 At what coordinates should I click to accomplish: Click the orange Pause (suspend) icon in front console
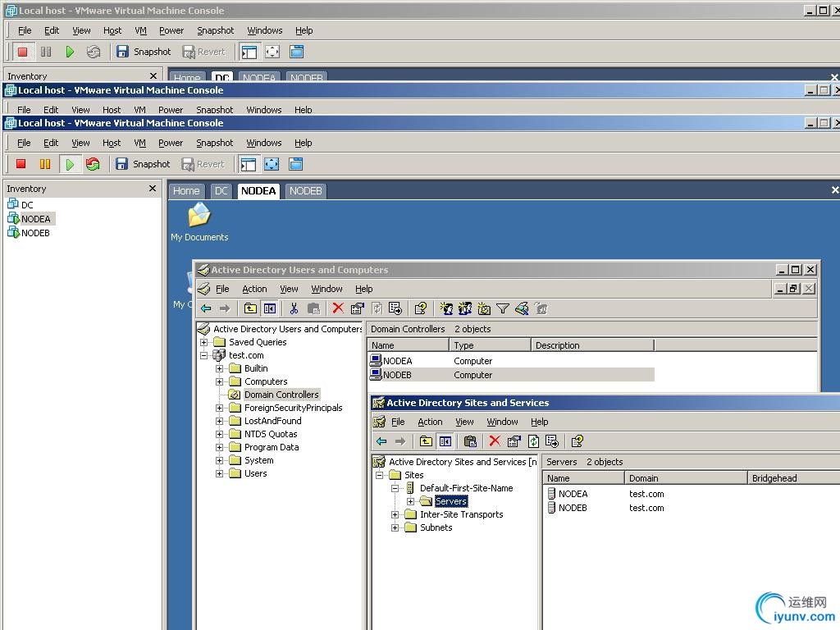(x=45, y=164)
